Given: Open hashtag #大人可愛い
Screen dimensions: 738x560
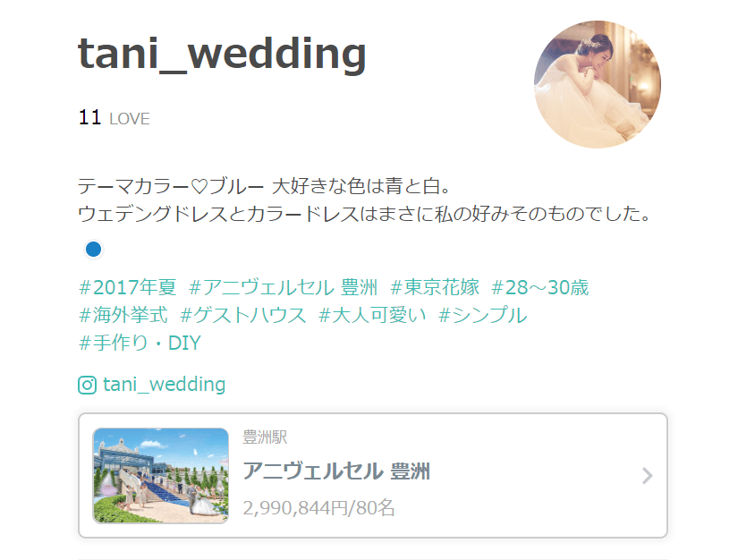Looking at the screenshot, I should [x=372, y=315].
